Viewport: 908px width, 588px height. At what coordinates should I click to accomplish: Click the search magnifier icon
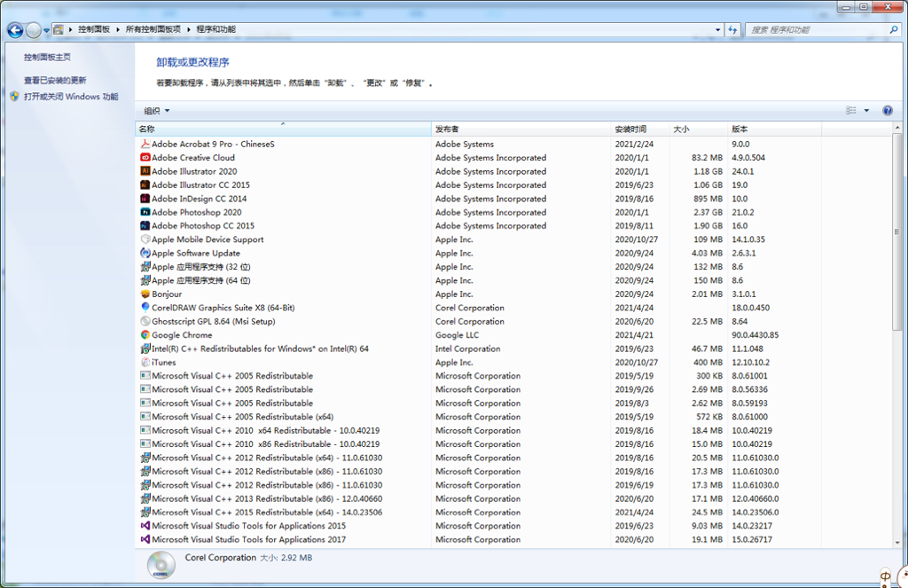coord(894,29)
